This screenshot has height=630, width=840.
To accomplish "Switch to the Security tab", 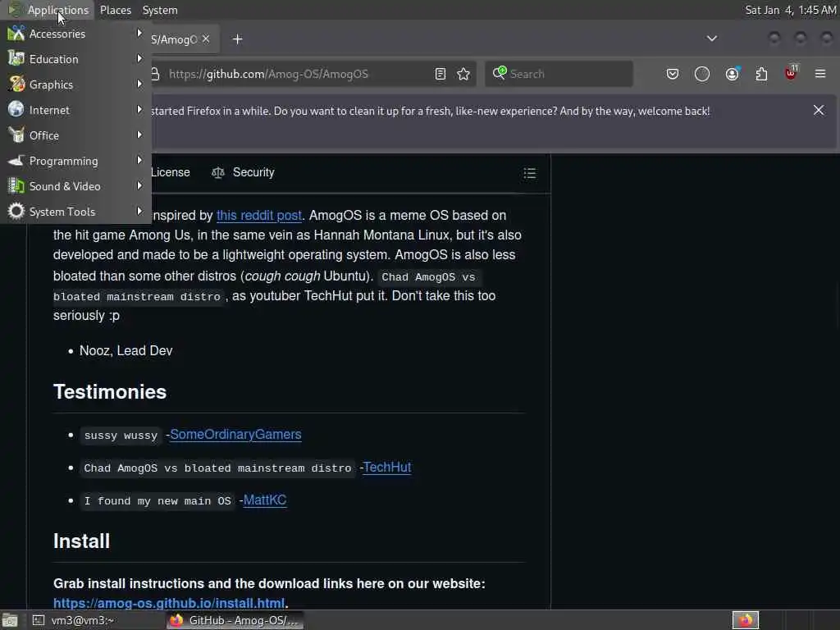I will click(243, 172).
